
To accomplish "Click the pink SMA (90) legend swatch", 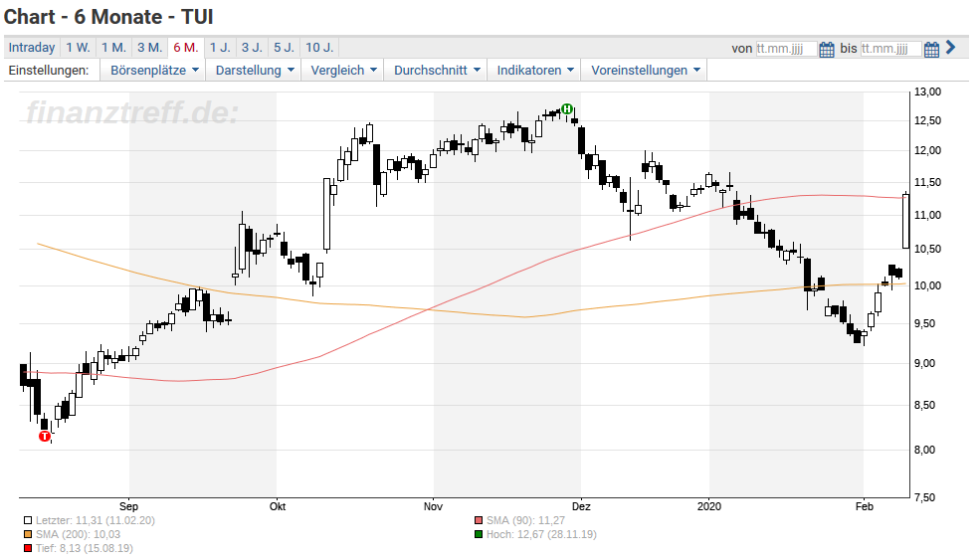I will click(x=479, y=520).
